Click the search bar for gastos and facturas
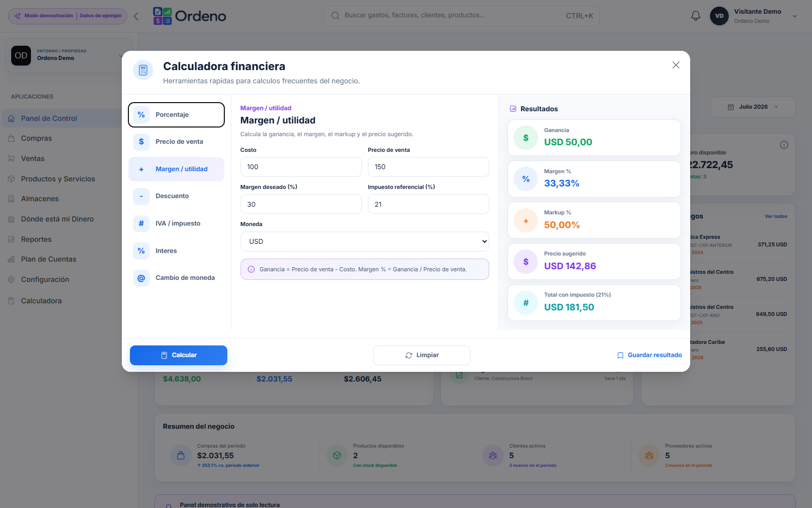Image resolution: width=812 pixels, height=508 pixels. tap(462, 16)
